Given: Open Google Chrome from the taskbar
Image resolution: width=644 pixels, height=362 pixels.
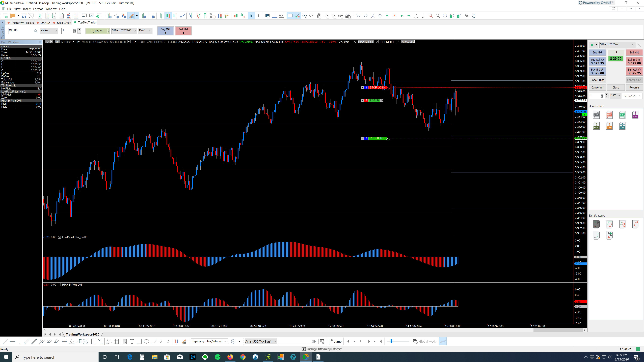Looking at the screenshot, I should (x=243, y=357).
